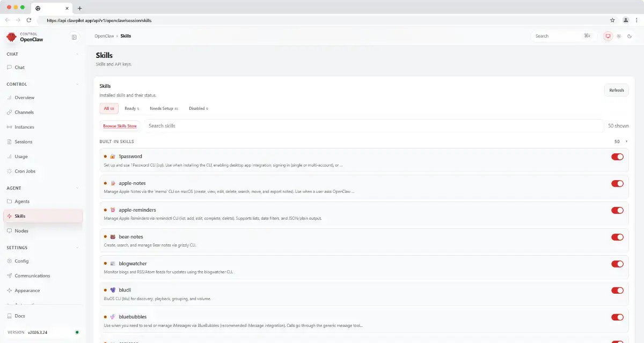
Task: Bookmark this page with star icon
Action: coord(612,20)
